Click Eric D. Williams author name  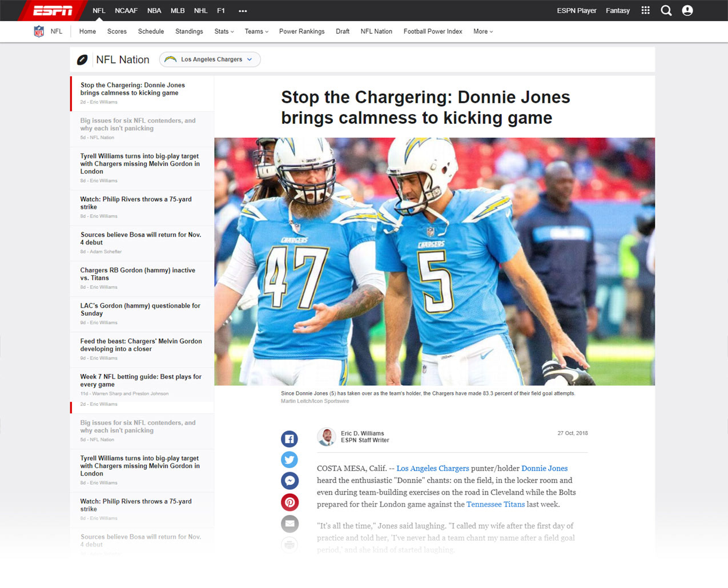[363, 433]
